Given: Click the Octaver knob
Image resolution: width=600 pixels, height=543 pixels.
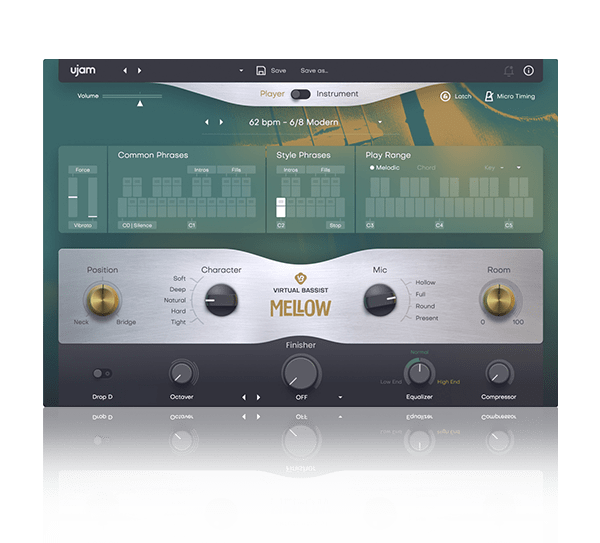Looking at the screenshot, I should pyautogui.click(x=181, y=373).
